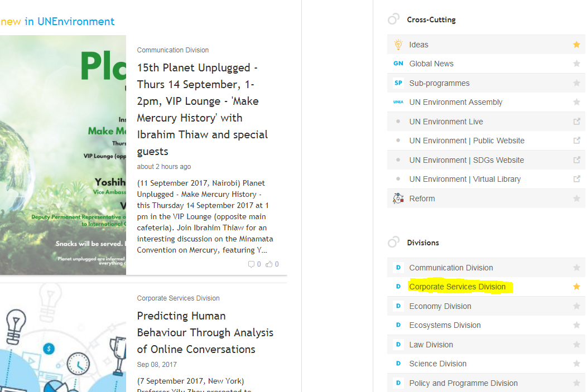The width and height of the screenshot is (587, 392).
Task: Open SDGs Website external link icon
Action: point(576,160)
